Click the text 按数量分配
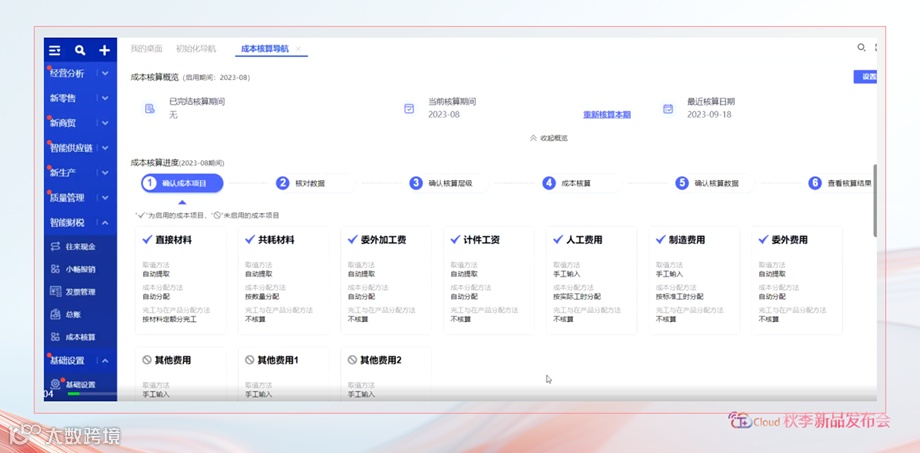This screenshot has height=453, width=920. coord(262,296)
